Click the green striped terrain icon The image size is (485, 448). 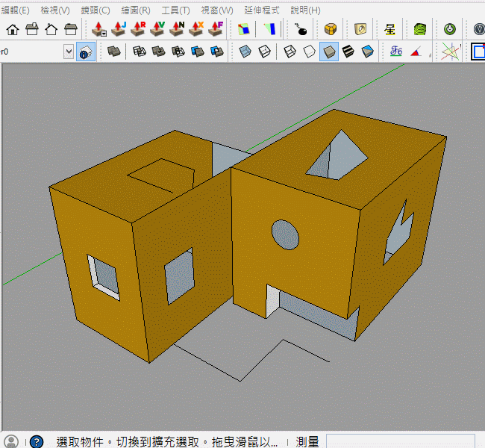[x=420, y=29]
